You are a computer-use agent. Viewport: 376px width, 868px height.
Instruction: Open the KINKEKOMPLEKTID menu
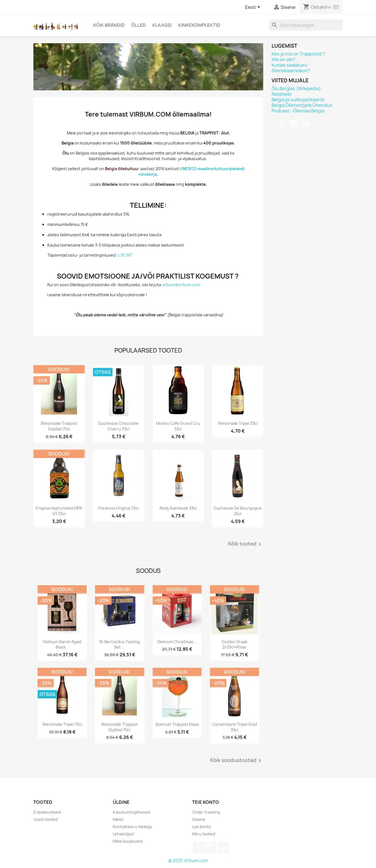(x=199, y=25)
